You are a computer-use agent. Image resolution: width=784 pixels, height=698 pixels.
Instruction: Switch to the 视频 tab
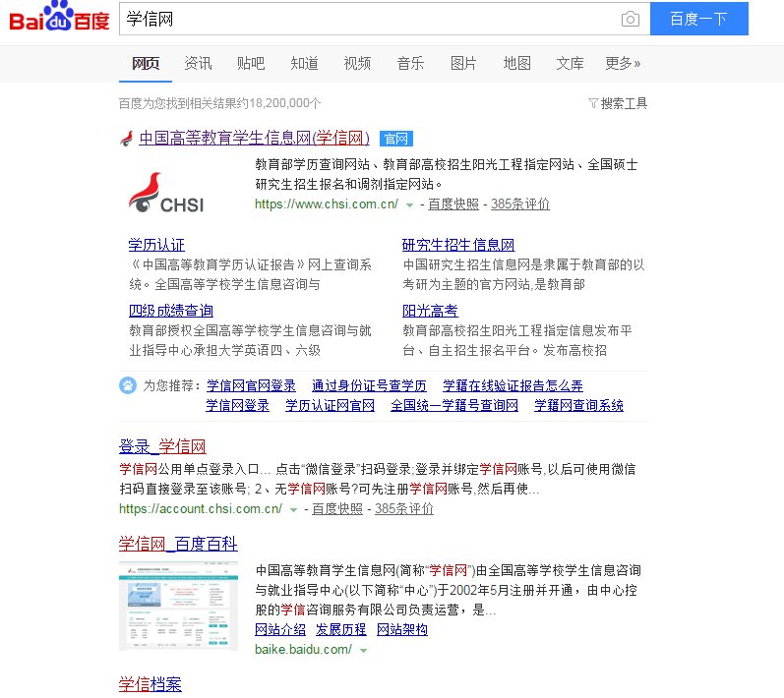pyautogui.click(x=357, y=64)
